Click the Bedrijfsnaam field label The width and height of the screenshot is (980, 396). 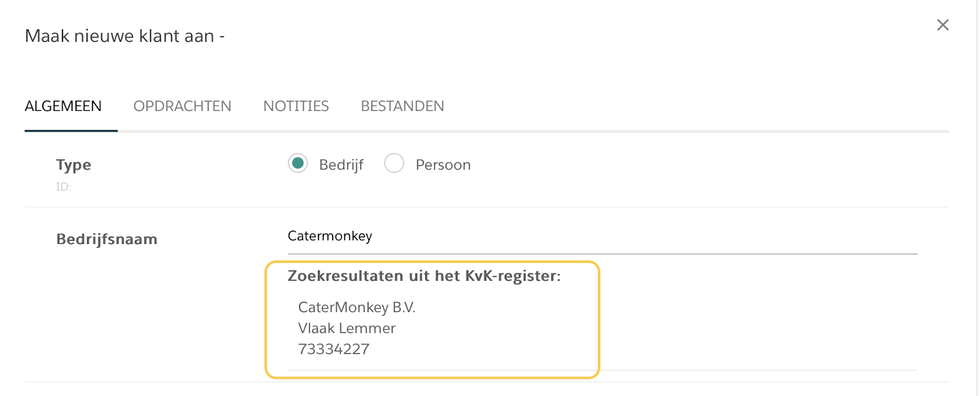click(x=107, y=239)
